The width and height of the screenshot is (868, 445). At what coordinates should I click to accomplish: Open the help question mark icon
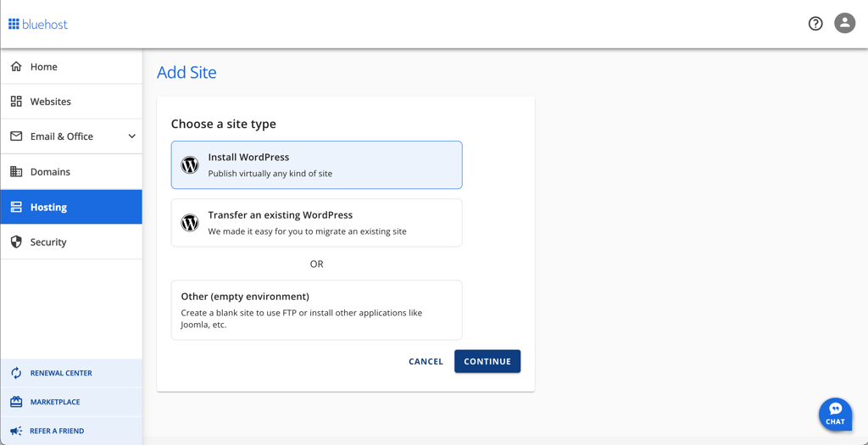tap(815, 23)
